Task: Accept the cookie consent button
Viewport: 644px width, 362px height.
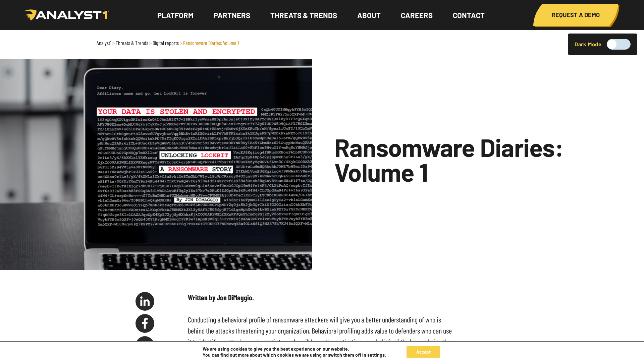Action: point(423,352)
